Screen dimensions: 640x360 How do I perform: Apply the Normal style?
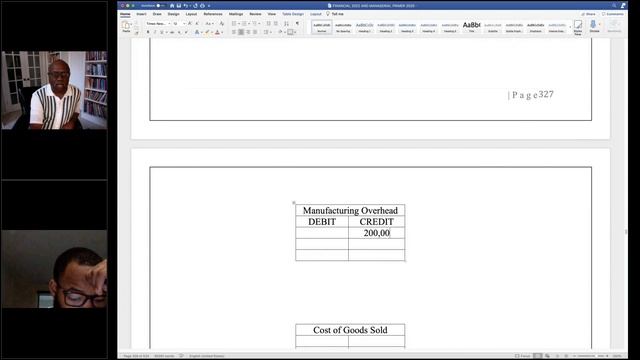pyautogui.click(x=322, y=27)
